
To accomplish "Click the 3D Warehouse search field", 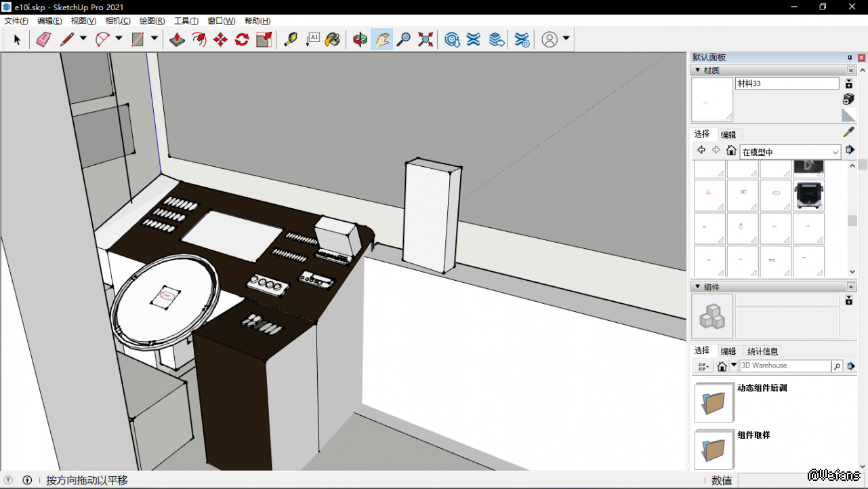I will [785, 366].
